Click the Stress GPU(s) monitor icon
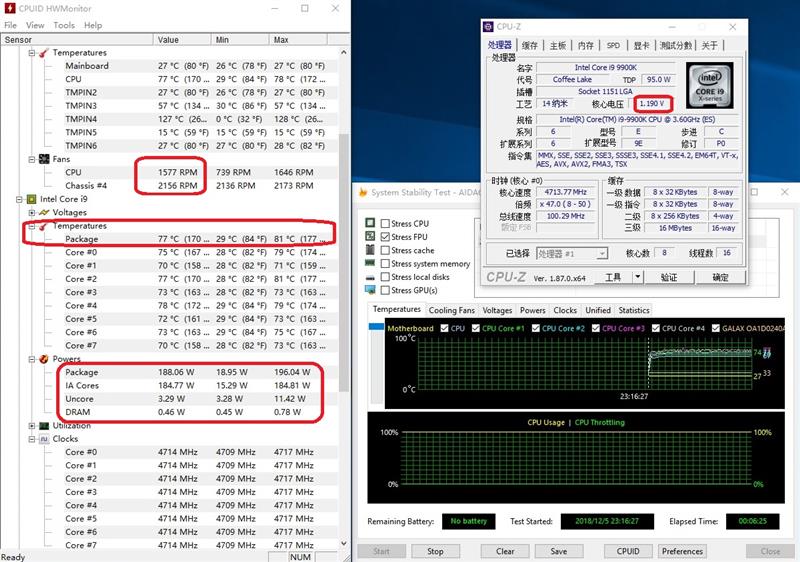 point(372,290)
